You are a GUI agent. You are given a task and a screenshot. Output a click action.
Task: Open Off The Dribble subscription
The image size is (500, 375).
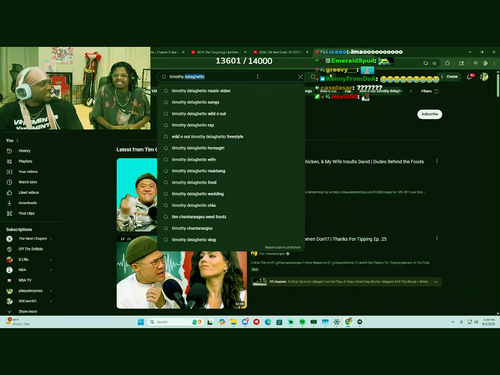coord(29,249)
